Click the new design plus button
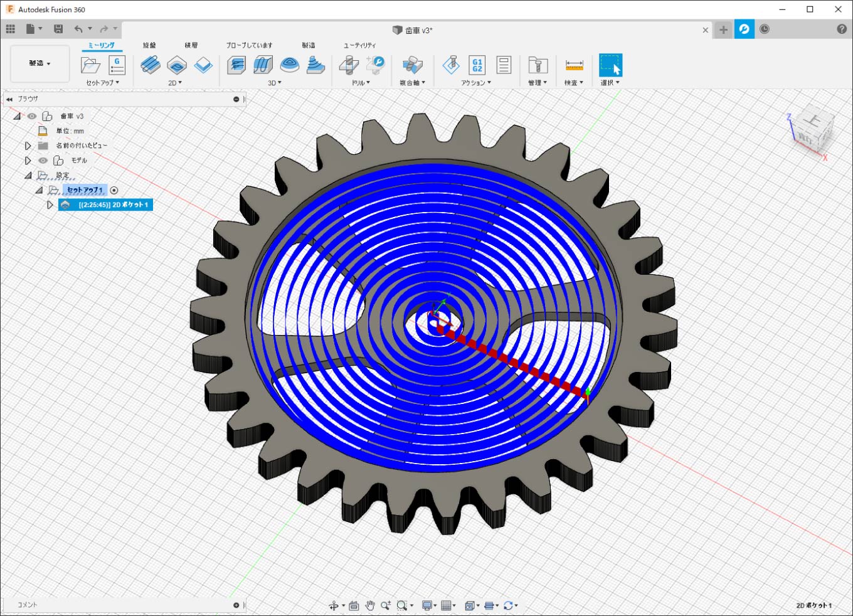The width and height of the screenshot is (853, 616). (x=723, y=29)
